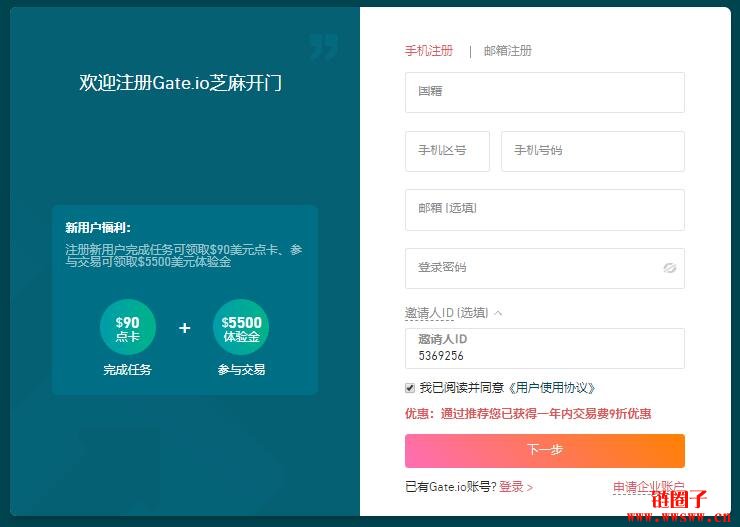Click the 新用户福利 heading

[x=98, y=228]
